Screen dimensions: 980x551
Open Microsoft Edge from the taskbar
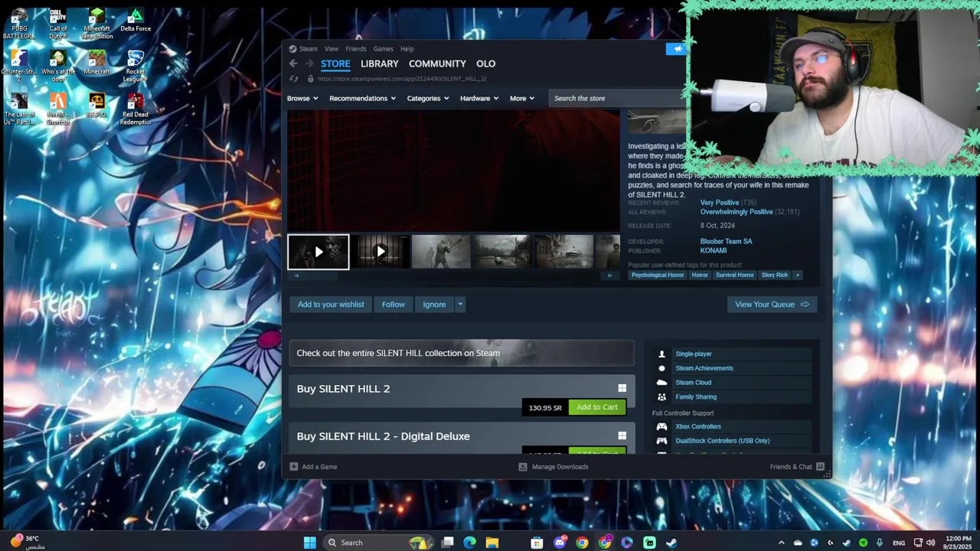469,543
